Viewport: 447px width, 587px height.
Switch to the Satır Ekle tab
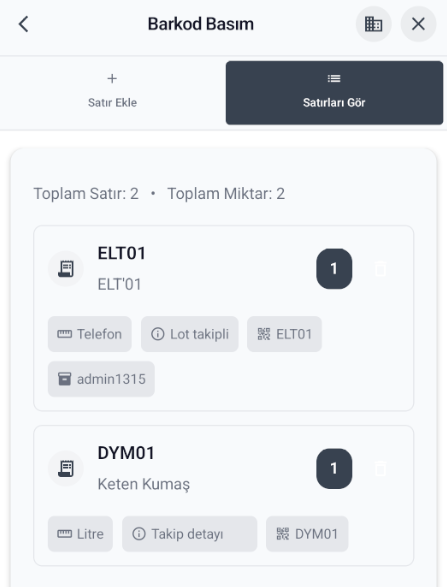112,92
